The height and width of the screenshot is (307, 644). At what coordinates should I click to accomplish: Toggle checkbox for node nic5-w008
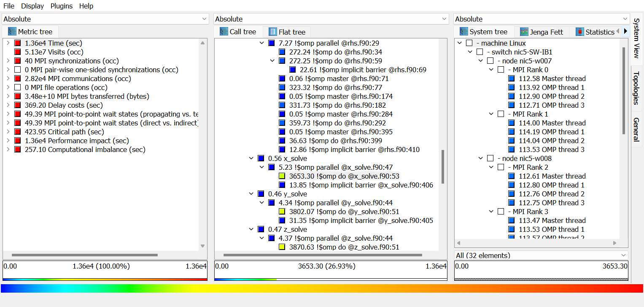pos(490,158)
